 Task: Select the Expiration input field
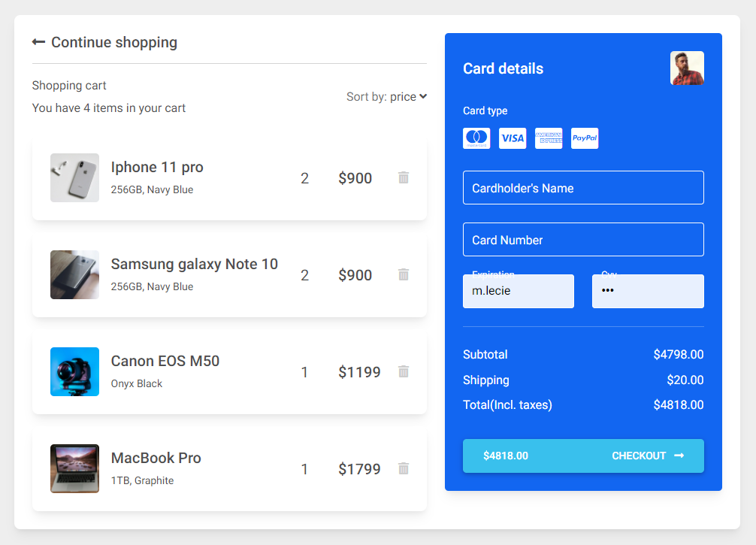(x=519, y=291)
